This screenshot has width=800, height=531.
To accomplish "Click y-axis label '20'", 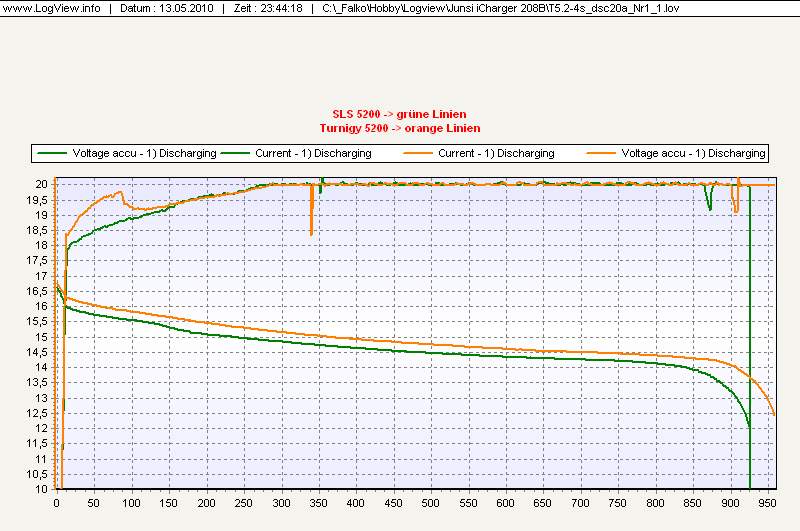I will 41,184.
